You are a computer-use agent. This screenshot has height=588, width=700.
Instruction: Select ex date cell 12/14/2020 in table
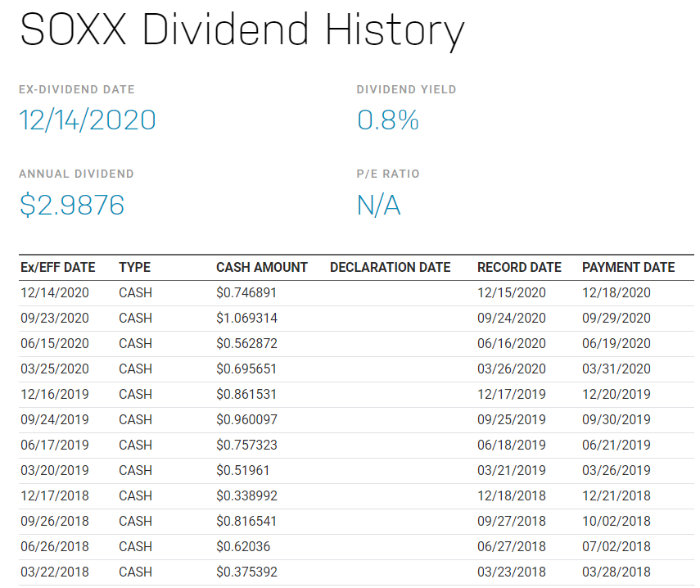tap(55, 292)
